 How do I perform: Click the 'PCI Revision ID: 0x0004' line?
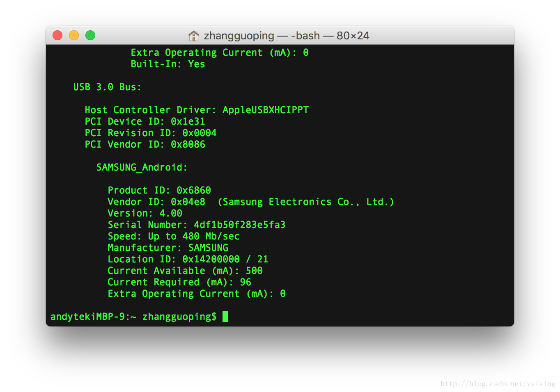pyautogui.click(x=151, y=133)
